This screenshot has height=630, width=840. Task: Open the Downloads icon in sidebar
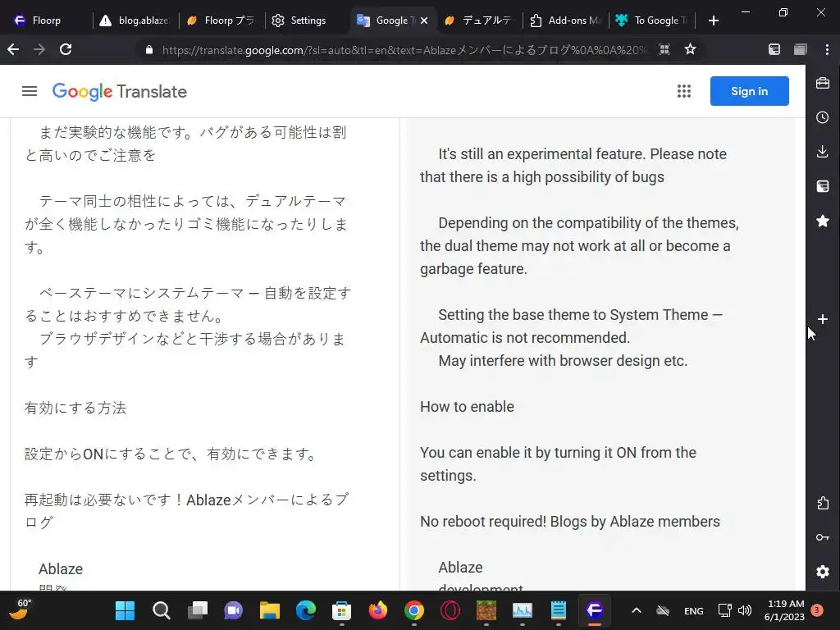[822, 152]
